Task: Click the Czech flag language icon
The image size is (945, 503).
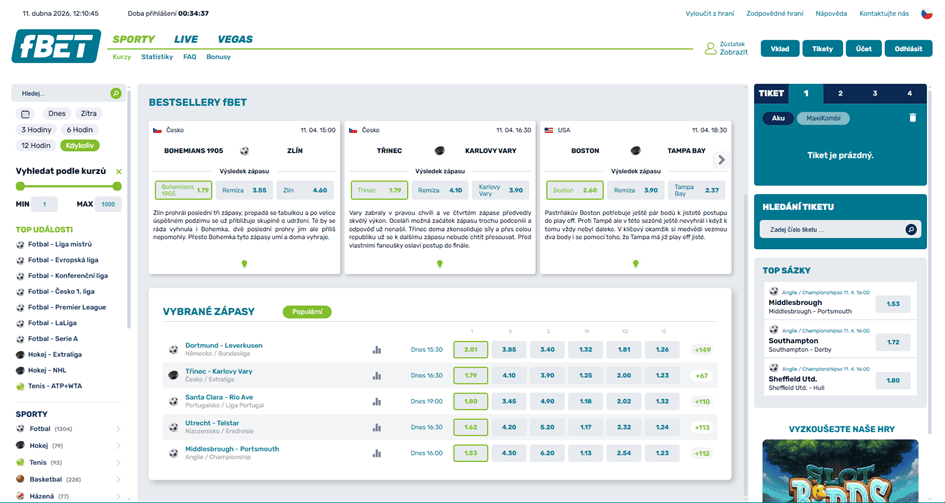Action: point(926,13)
